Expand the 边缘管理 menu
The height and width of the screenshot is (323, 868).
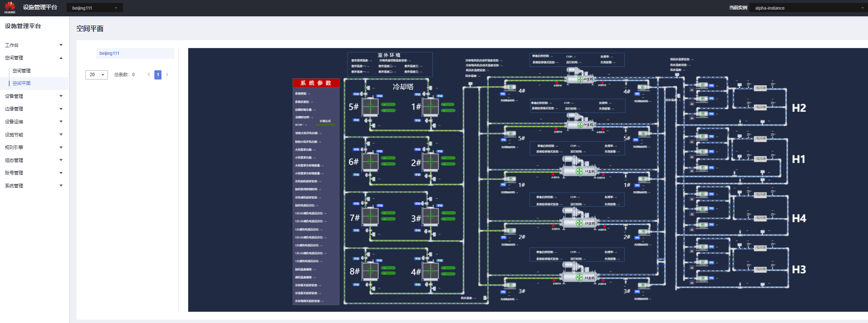click(34, 109)
